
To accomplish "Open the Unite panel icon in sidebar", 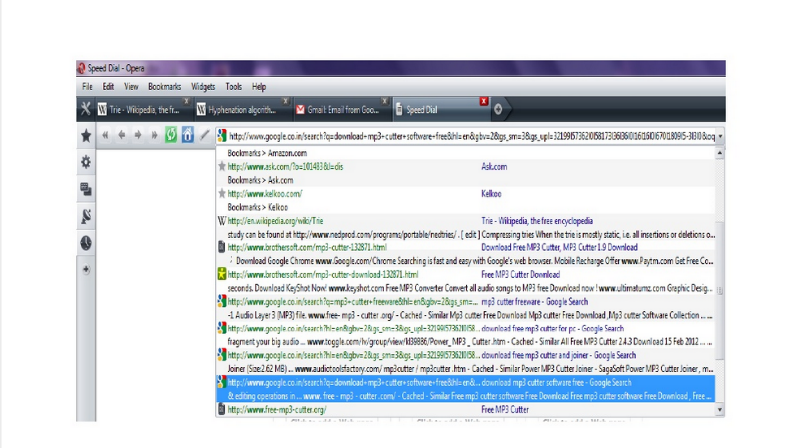I will coord(86,189).
